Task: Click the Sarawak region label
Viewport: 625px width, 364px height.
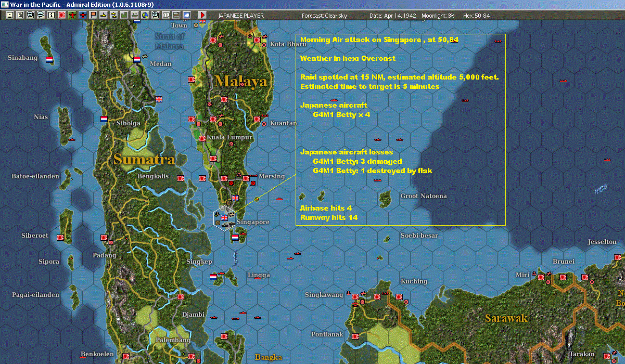Action: pos(506,318)
